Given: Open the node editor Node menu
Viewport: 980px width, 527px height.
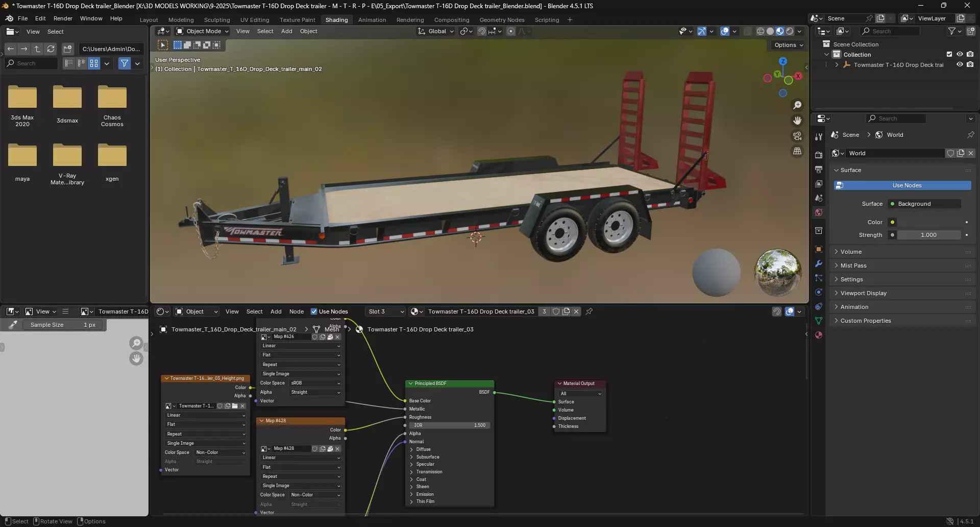Looking at the screenshot, I should click(297, 312).
